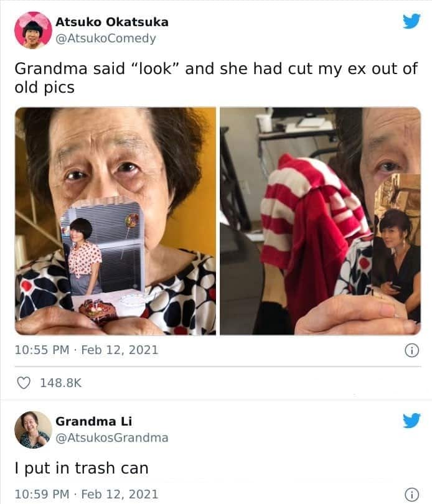Select the tweet text about Grandma cutting pics
Image resolution: width=432 pixels, height=504 pixels.
[x=216, y=78]
